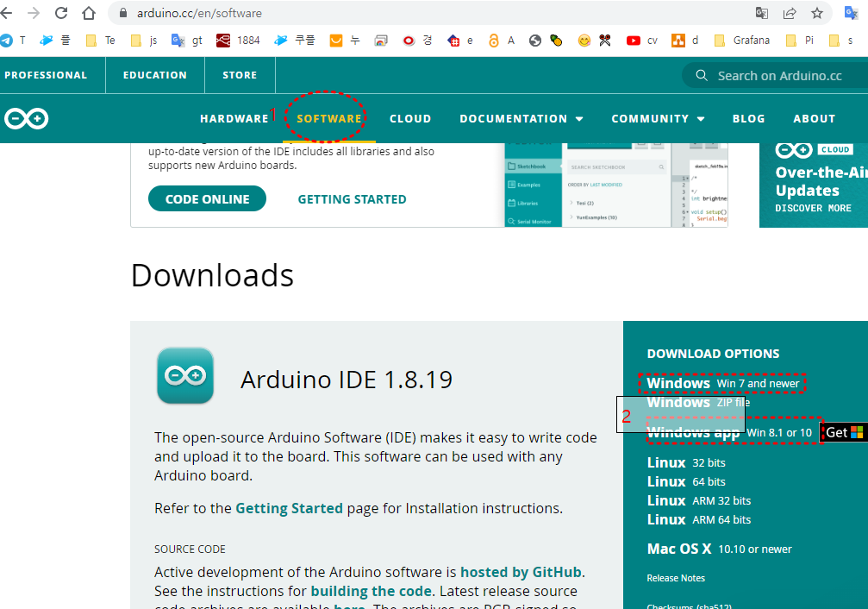Download the Windows ZIP file
This screenshot has width=868, height=609.
point(698,402)
